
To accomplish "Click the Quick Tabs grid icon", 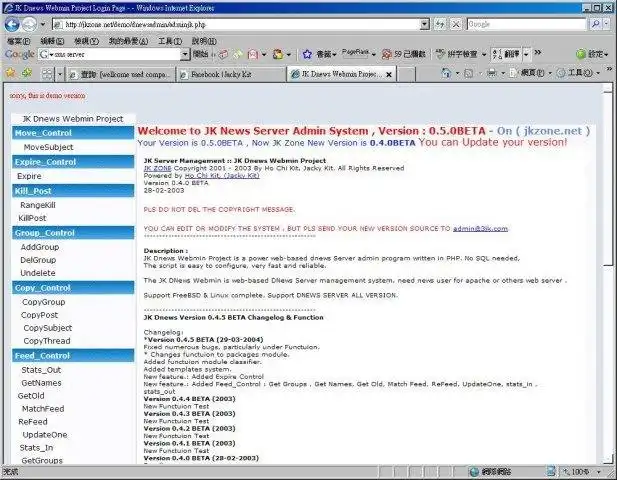I will pyautogui.click(x=47, y=74).
